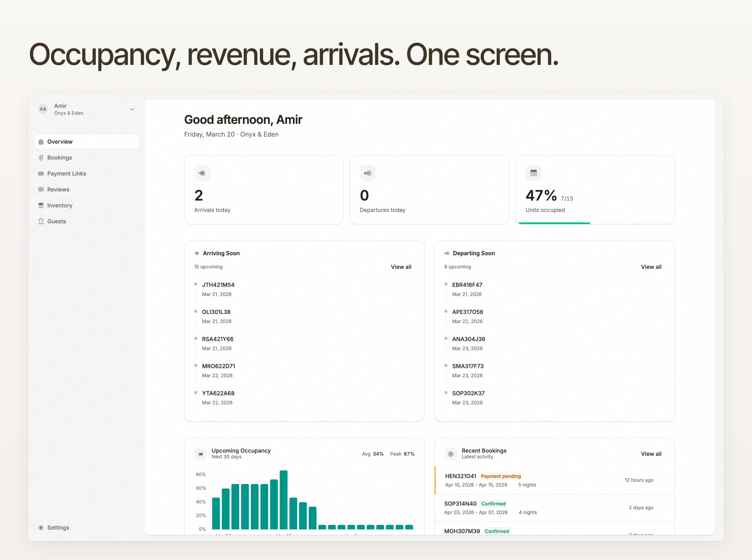Click the Settings gear icon
Image resolution: width=752 pixels, height=560 pixels.
click(x=41, y=528)
